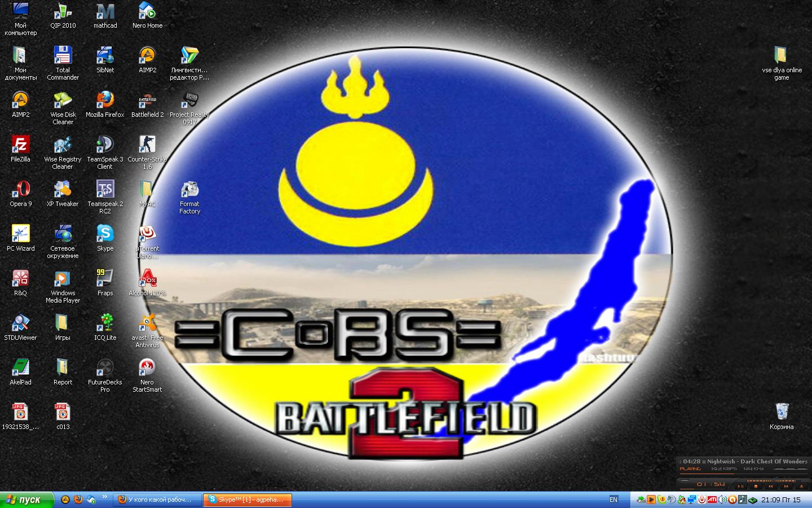Open the 'vse dlya online game' folder
The height and width of the screenshot is (508, 812).
pyautogui.click(x=781, y=63)
